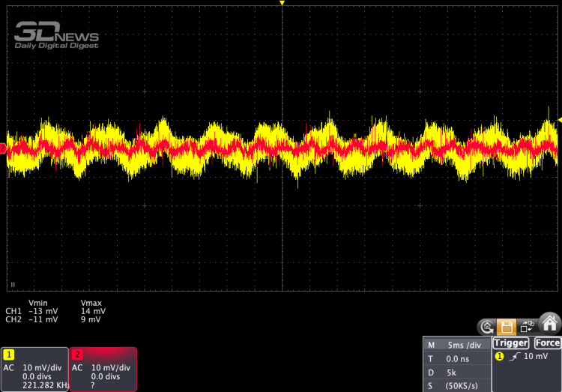Click the orange floppy disk save icon
Screen dimensions: 562x392
coord(508,326)
